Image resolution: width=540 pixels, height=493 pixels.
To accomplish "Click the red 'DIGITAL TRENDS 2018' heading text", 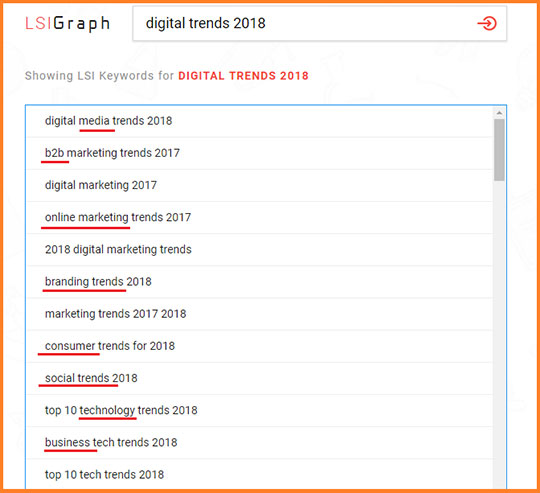I will pos(243,76).
